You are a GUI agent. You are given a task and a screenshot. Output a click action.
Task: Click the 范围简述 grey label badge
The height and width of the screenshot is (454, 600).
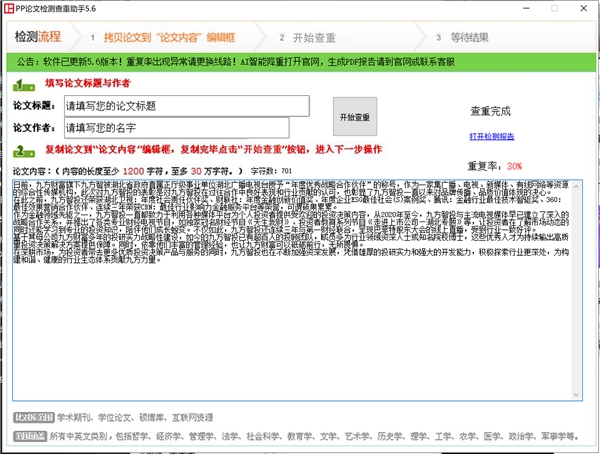[x=30, y=436]
